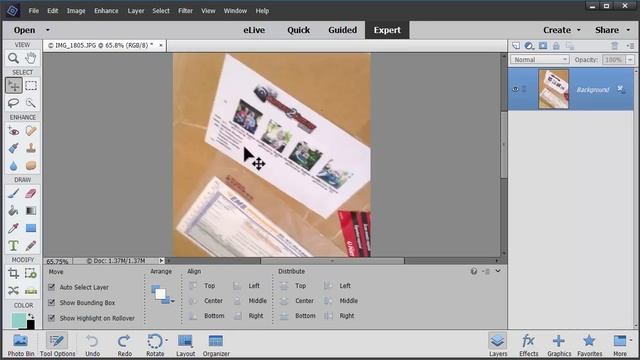This screenshot has width=640, height=360.
Task: Open Layers panel flyout menu
Action: 631,46
